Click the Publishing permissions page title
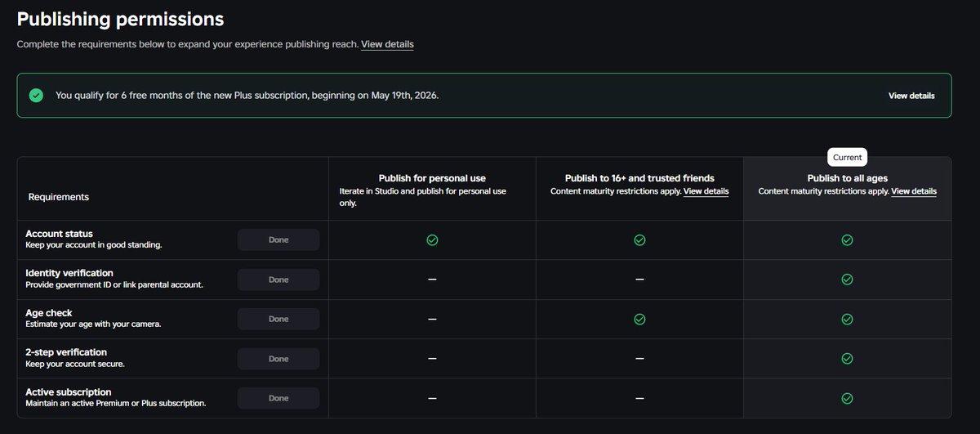Screen dimensions: 980x434 point(120,18)
